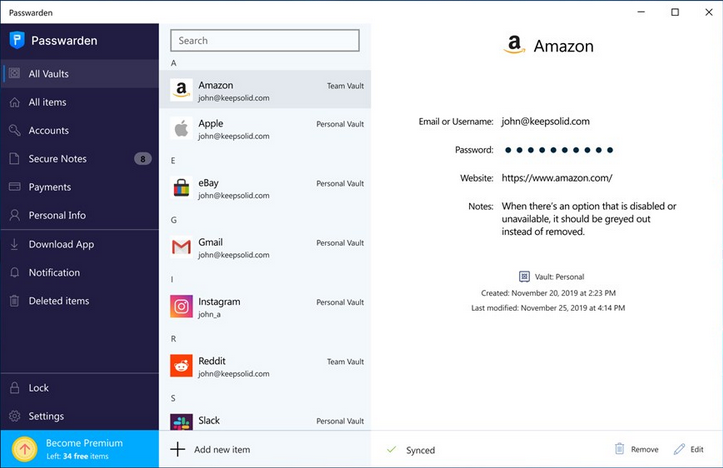Click the Team Vault label on Amazon row

click(x=345, y=86)
